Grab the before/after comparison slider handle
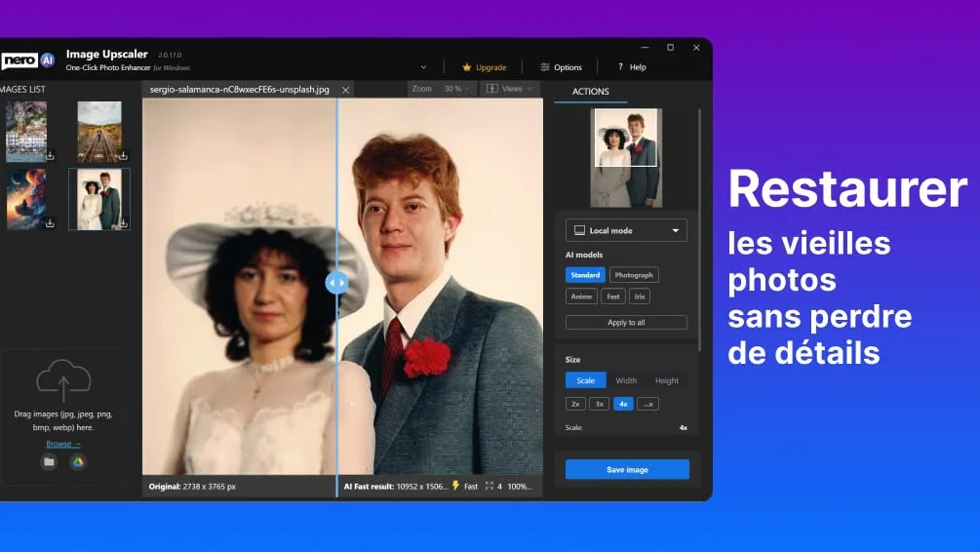The width and height of the screenshot is (980, 552). coord(336,283)
